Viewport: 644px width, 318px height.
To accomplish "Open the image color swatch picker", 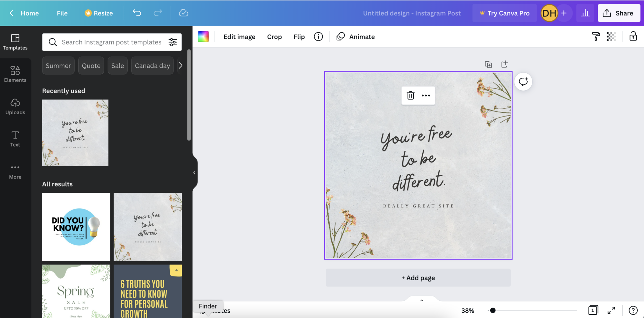I will (203, 37).
